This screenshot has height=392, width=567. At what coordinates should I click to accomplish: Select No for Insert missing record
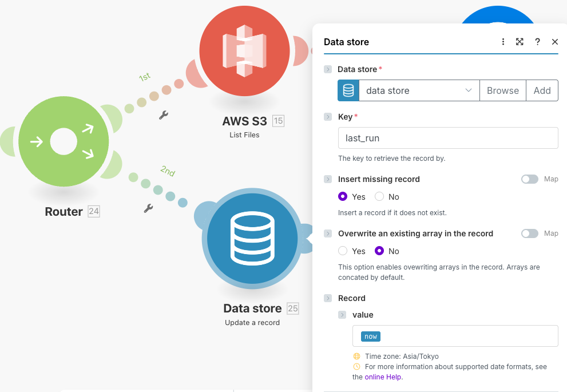click(x=379, y=197)
